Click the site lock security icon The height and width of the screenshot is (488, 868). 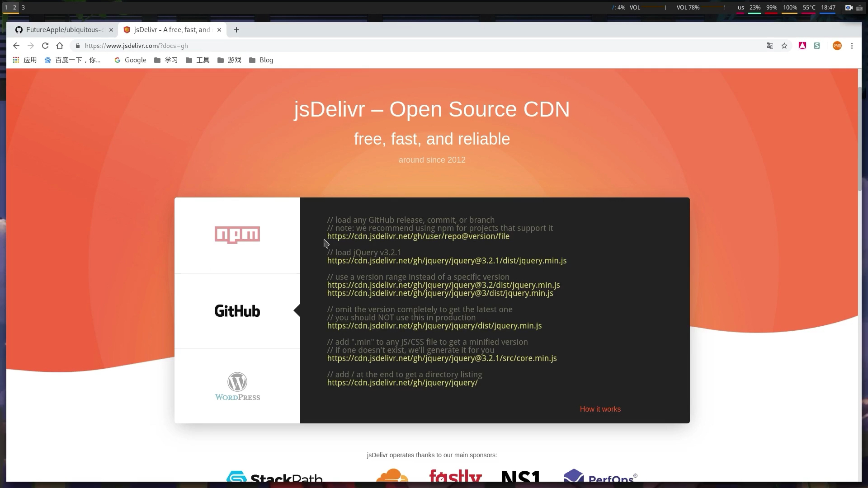(78, 46)
